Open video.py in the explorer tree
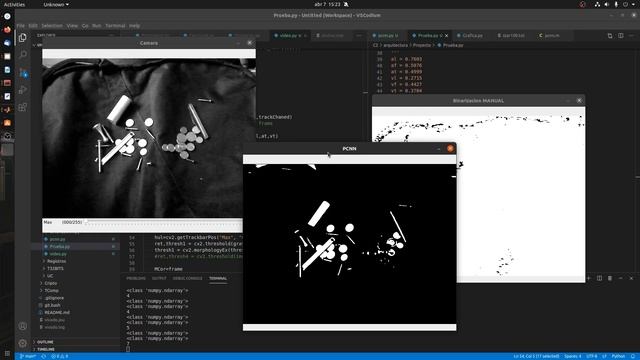The image size is (640, 360). pyautogui.click(x=58, y=254)
